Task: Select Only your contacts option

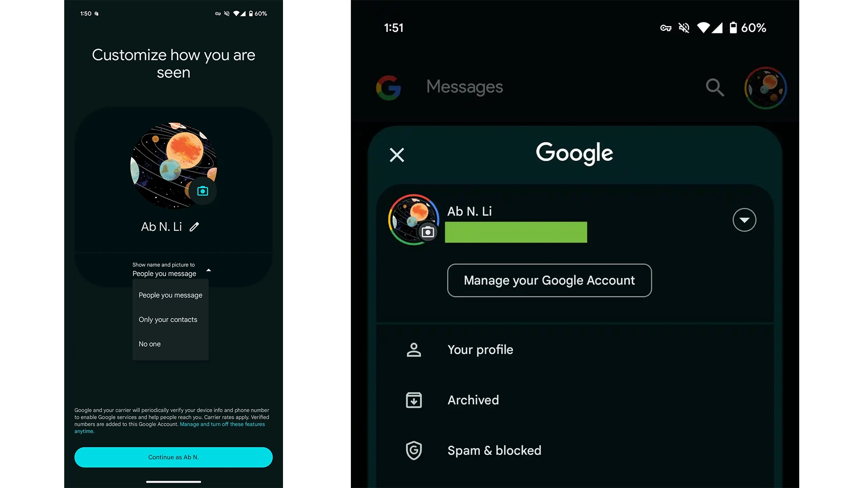Action: click(x=168, y=319)
